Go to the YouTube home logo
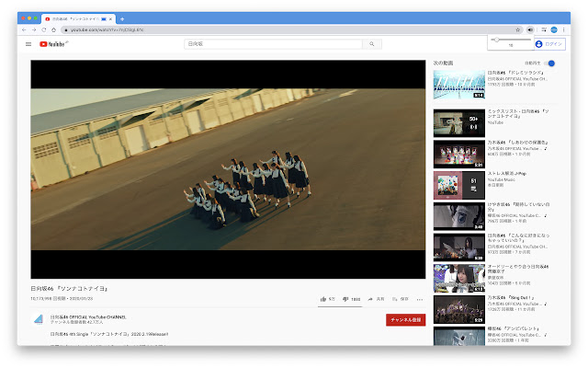 (x=52, y=44)
